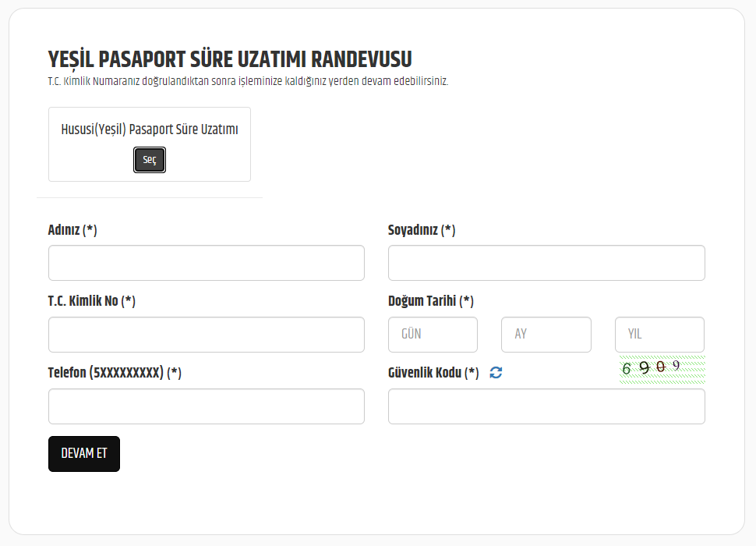The width and height of the screenshot is (756, 546).
Task: Click the Seç button
Action: coord(150,160)
